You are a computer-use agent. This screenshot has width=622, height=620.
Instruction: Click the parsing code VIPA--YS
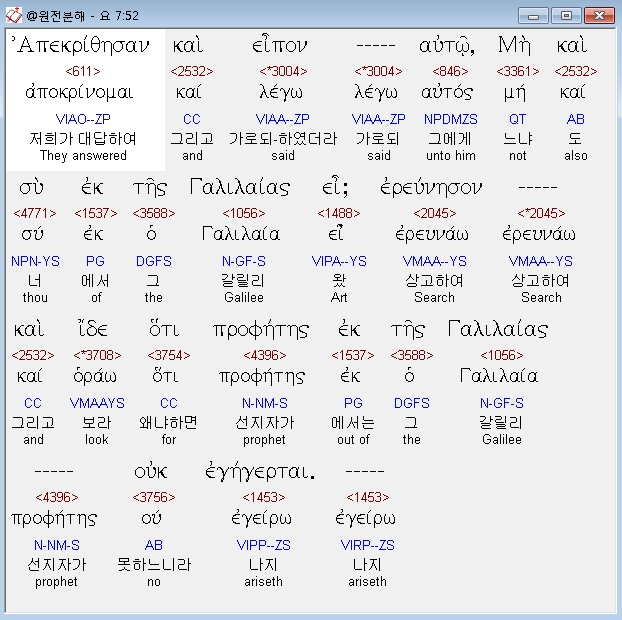pos(339,261)
